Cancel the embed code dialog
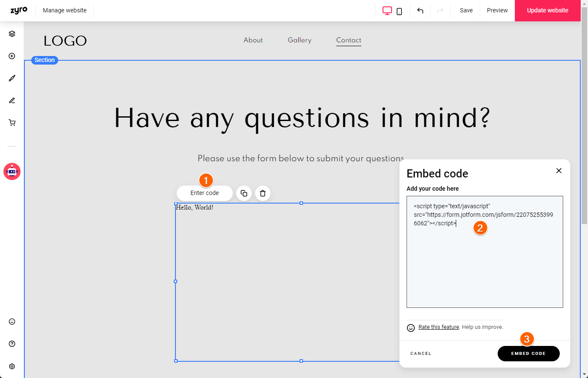Screen dimensions: 588x378 coord(421,354)
